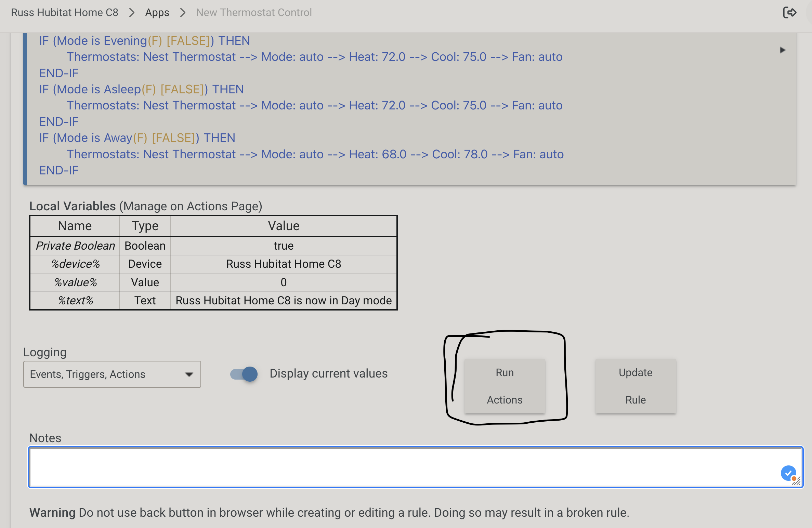Viewport: 812px width, 528px height.
Task: Click the grammar check icon in Notes
Action: 788,473
